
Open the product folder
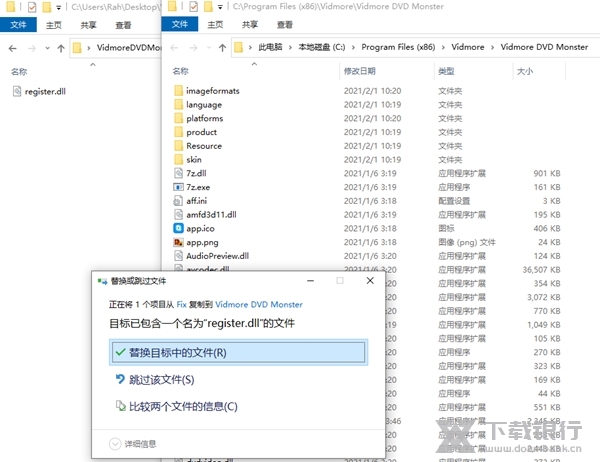click(201, 132)
